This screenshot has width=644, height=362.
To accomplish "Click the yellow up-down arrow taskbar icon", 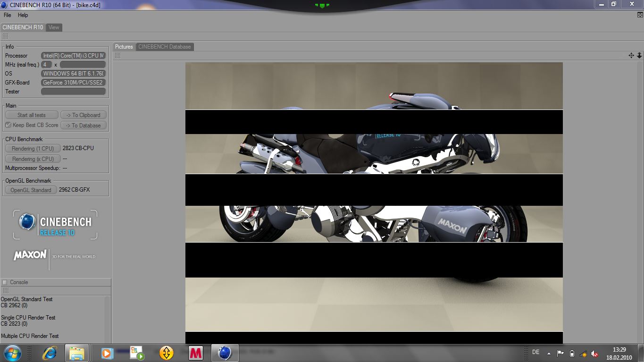I will pyautogui.click(x=167, y=353).
